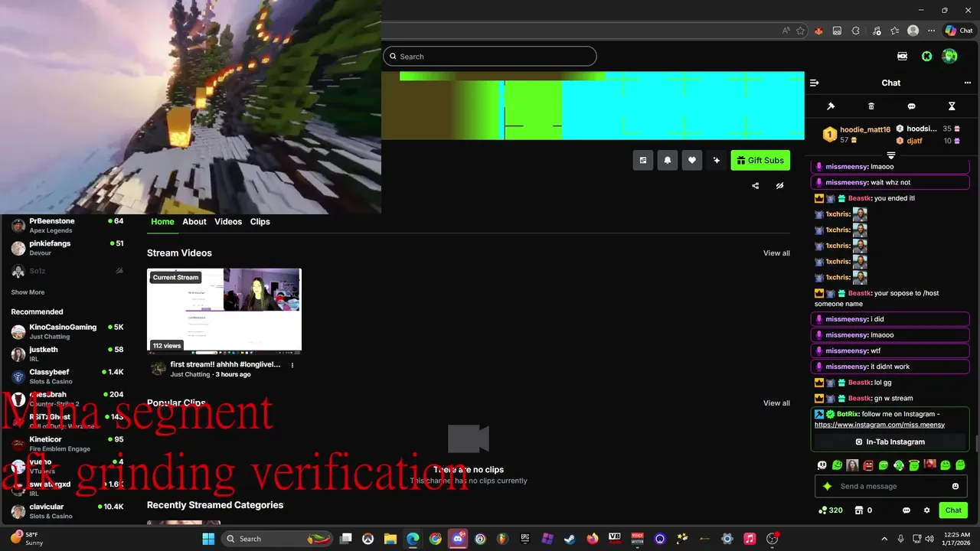Screen dimensions: 980x551
Task: Open Edge Read aloud icon in address bar
Action: (786, 31)
